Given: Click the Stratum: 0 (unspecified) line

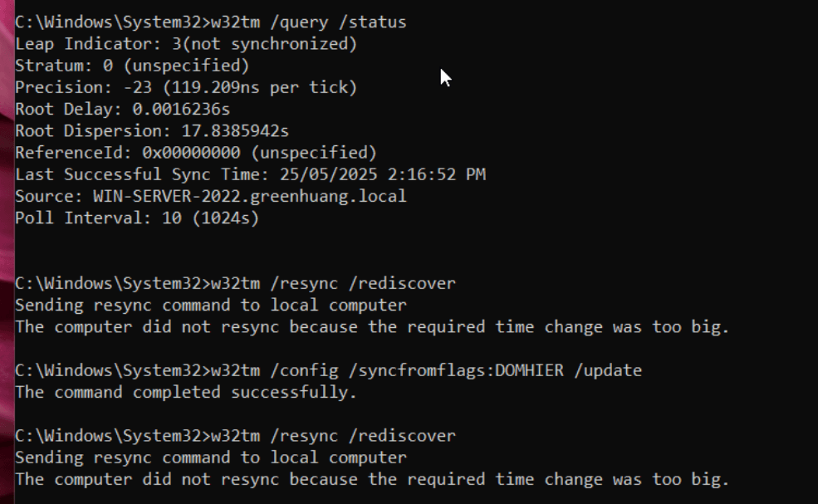Looking at the screenshot, I should coord(132,66).
